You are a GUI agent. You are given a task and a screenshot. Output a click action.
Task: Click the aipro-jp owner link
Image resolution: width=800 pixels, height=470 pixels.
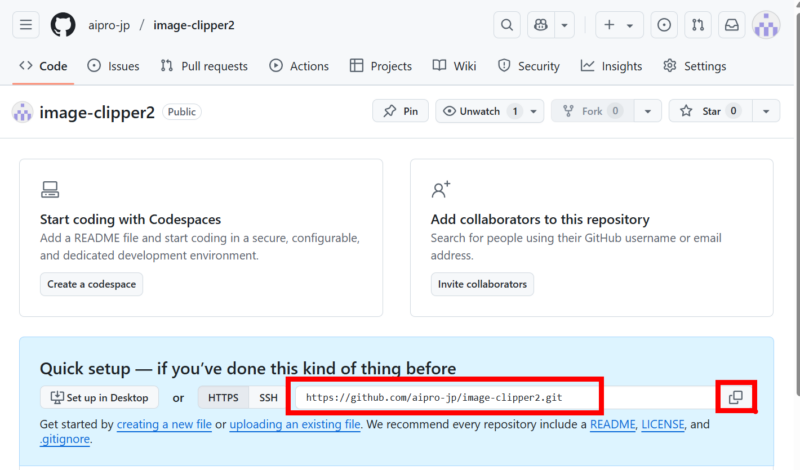tap(109, 25)
